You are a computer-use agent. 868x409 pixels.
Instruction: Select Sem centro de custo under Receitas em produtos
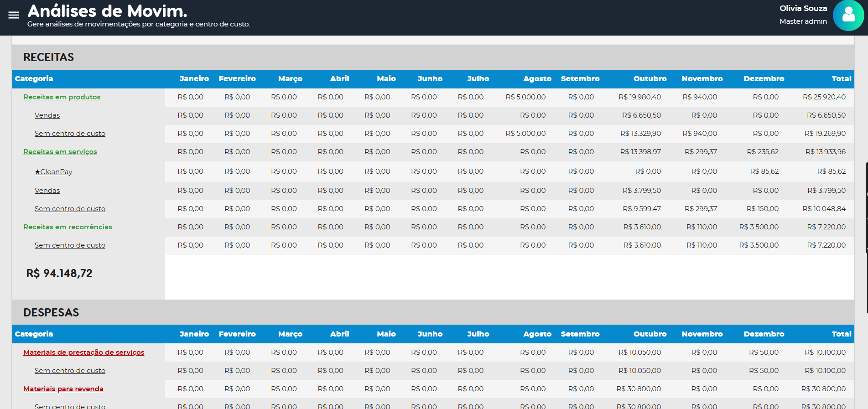tap(70, 134)
